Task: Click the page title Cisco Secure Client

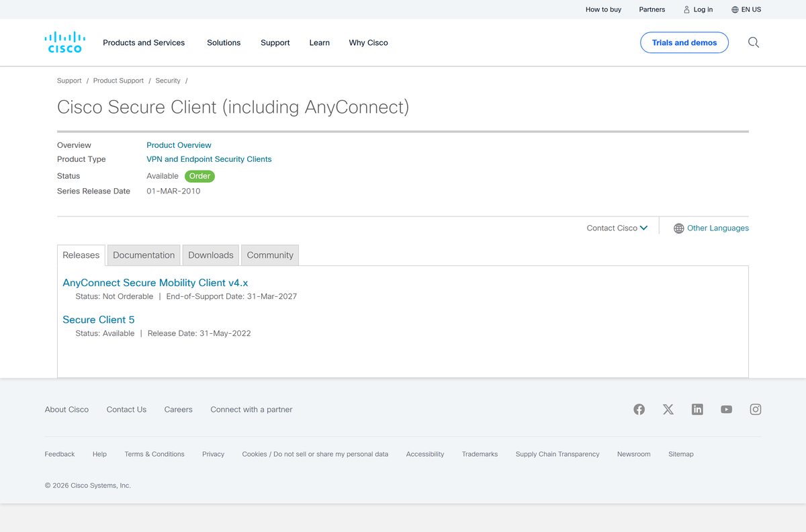Action: (233, 107)
